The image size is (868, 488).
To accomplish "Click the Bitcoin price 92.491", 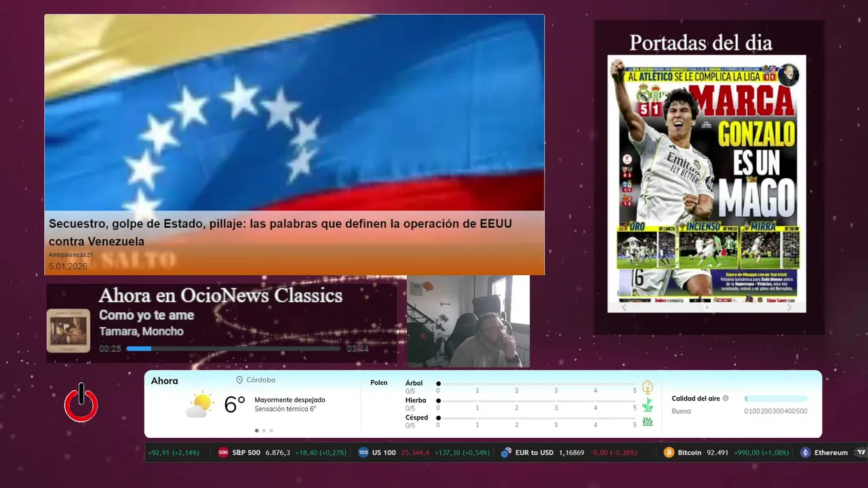I will (x=717, y=452).
